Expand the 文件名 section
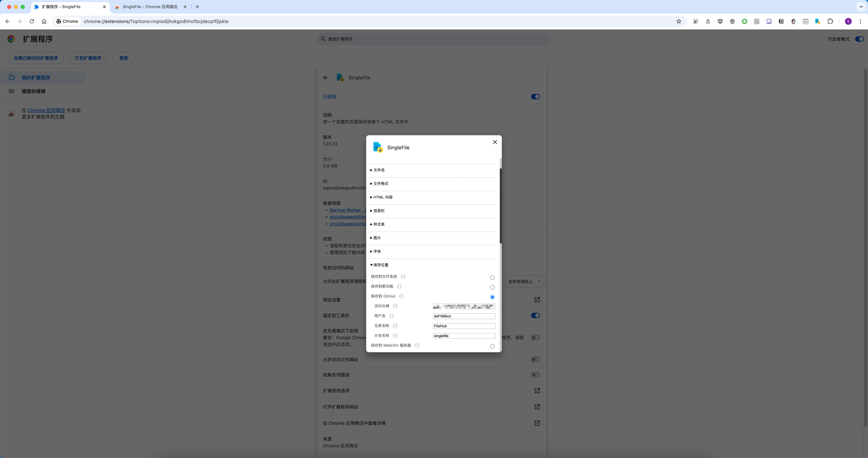 377,170
